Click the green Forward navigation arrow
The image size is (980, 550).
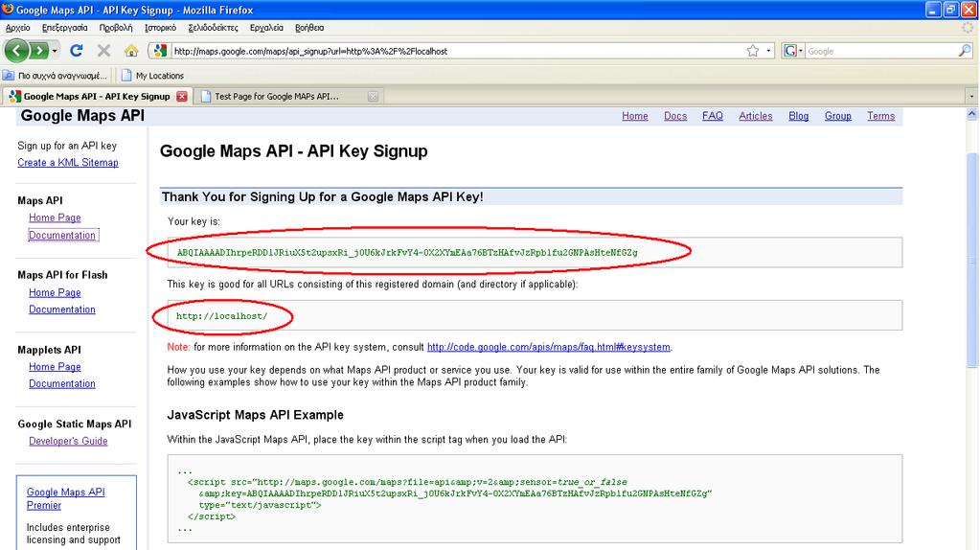point(38,51)
